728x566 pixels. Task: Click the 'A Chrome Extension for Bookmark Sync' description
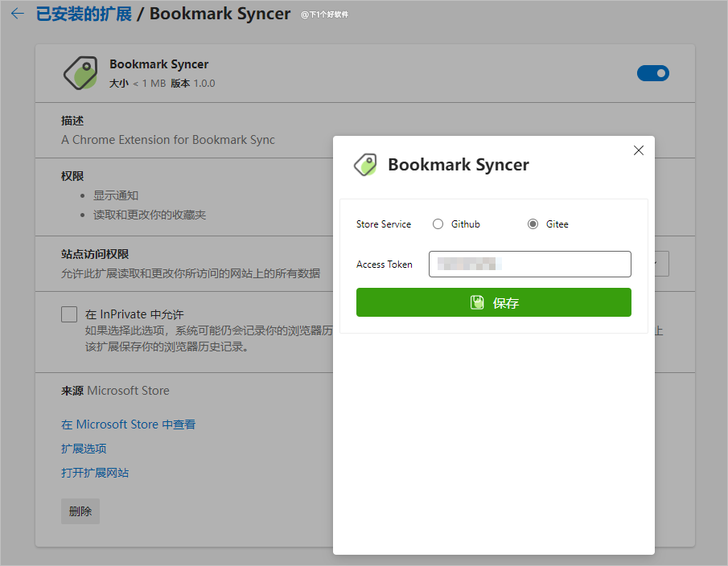[168, 140]
